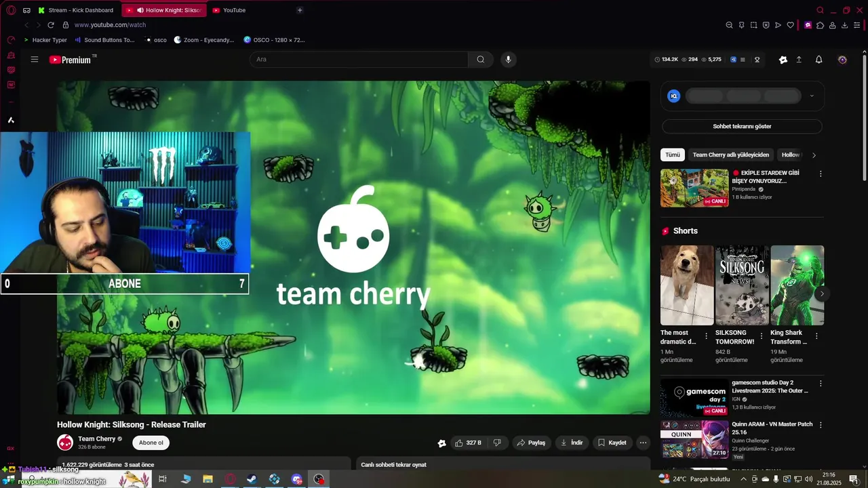Click the Kaydet save button
The height and width of the screenshot is (488, 868).
(612, 443)
